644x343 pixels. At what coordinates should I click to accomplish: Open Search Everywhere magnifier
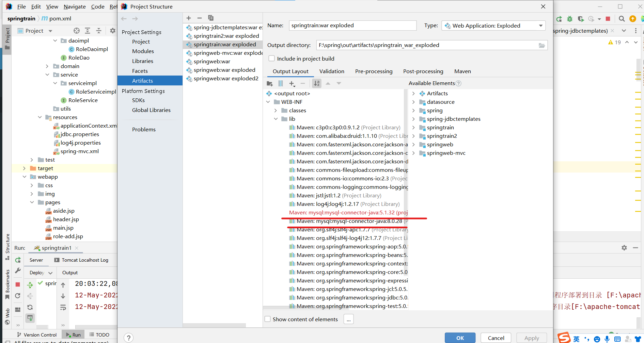point(622,19)
